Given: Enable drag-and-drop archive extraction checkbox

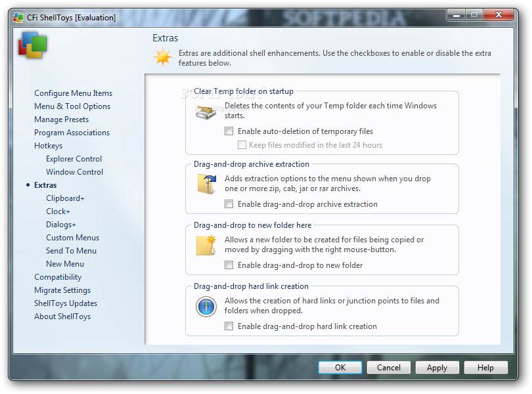Looking at the screenshot, I should pyautogui.click(x=229, y=204).
